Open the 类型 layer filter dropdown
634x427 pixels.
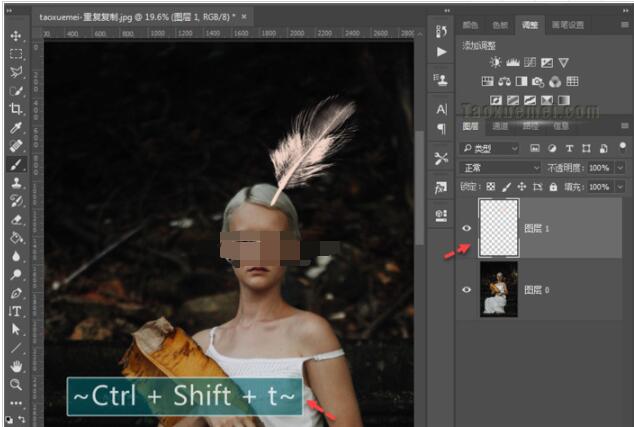(x=489, y=148)
